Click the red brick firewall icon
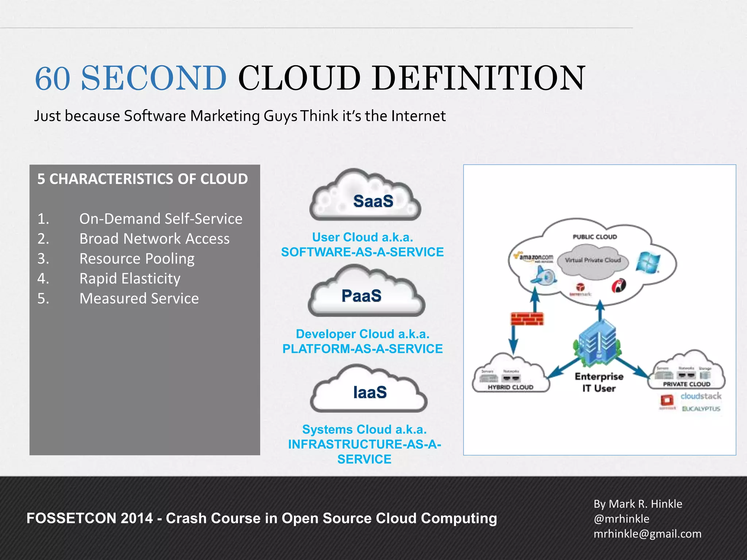747x560 pixels. point(527,319)
